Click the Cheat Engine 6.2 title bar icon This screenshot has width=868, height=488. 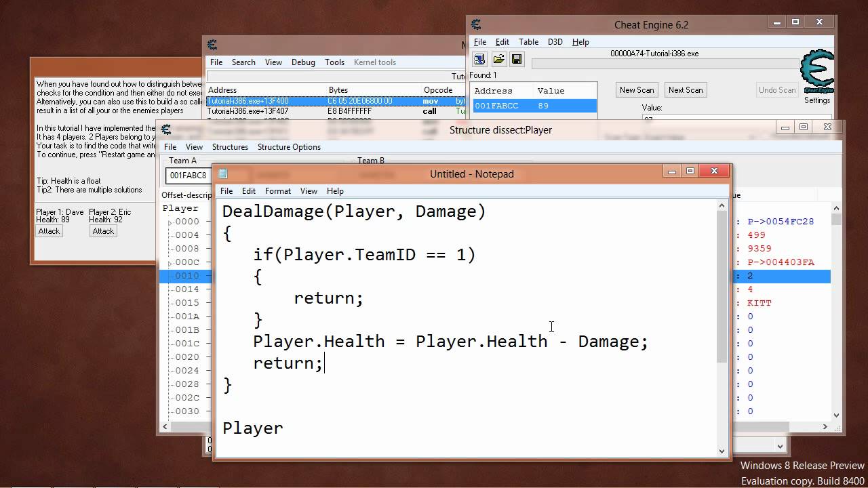(x=476, y=25)
